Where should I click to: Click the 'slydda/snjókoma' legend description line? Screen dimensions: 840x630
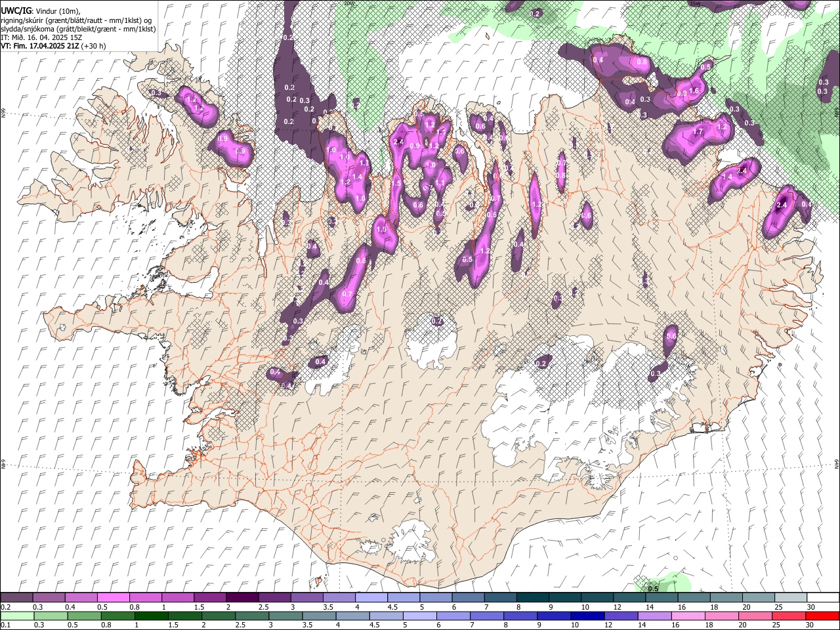click(78, 29)
